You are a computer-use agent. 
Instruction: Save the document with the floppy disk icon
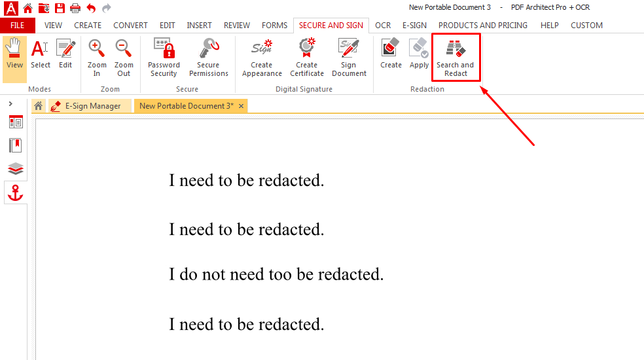(x=60, y=9)
